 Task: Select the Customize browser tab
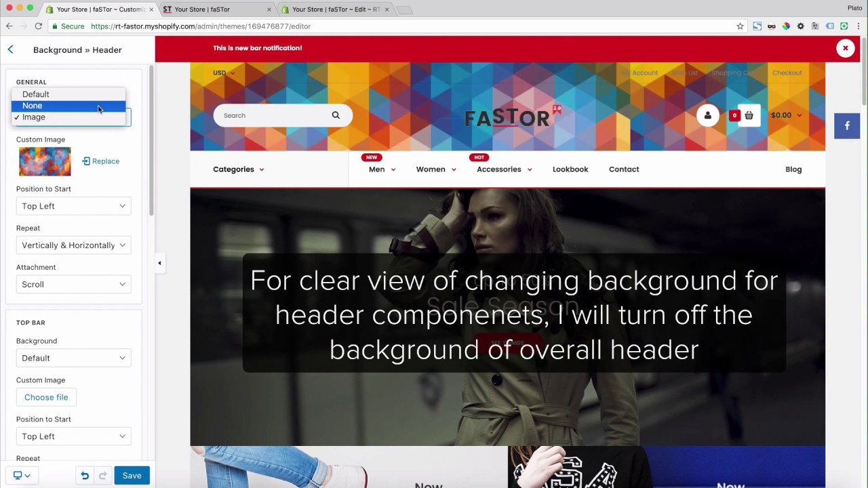99,9
